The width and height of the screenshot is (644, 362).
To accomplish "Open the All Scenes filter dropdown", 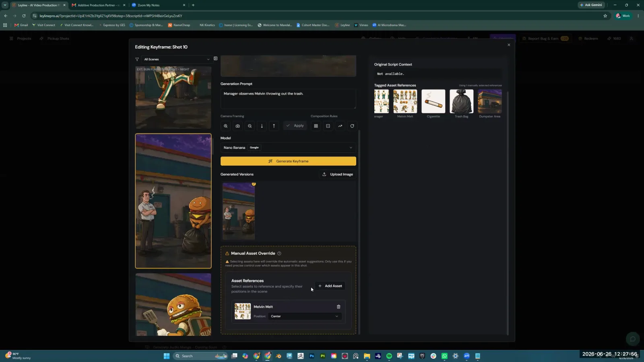I will tap(177, 59).
